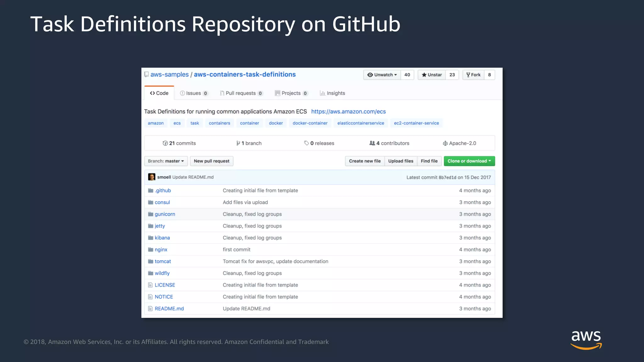Click the repository book icon beside aws-samples
Screen dimensions: 644x362
pos(146,74)
